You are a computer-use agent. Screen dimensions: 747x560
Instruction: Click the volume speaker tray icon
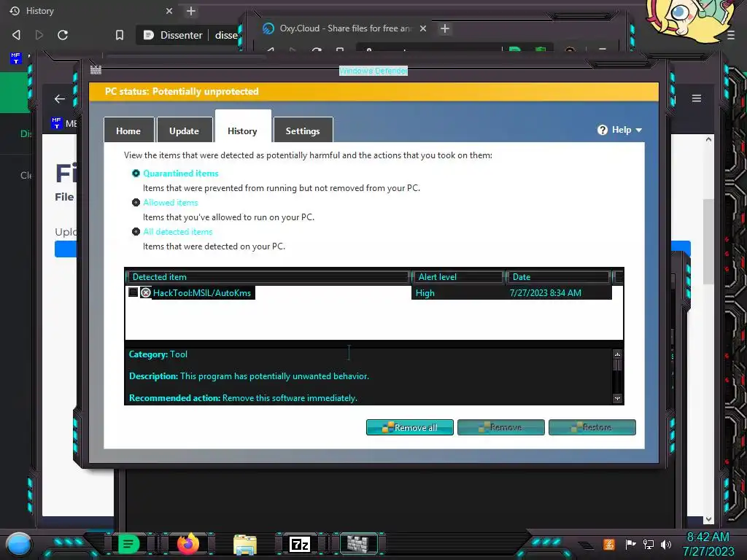(x=666, y=544)
